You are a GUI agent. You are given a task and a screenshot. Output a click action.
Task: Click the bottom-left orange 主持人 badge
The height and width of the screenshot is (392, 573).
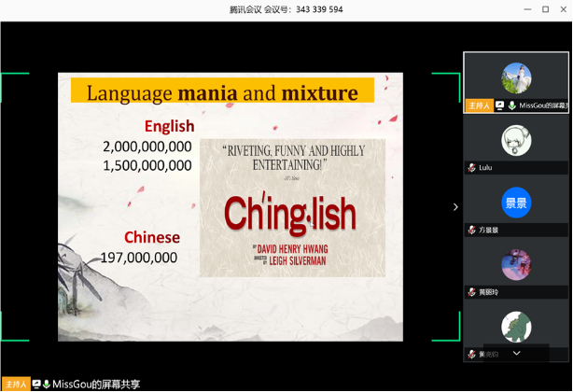pos(16,384)
